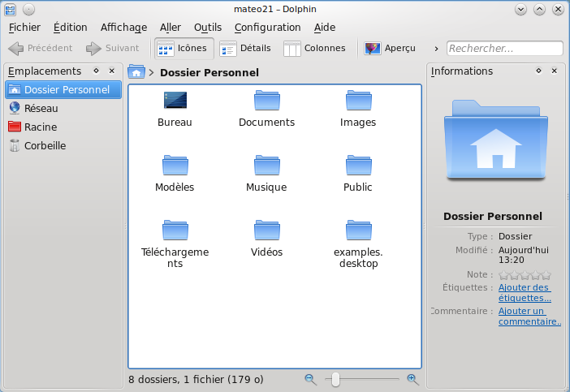Toggle the Aperçu preview button
This screenshot has height=392, width=570.
pos(390,49)
